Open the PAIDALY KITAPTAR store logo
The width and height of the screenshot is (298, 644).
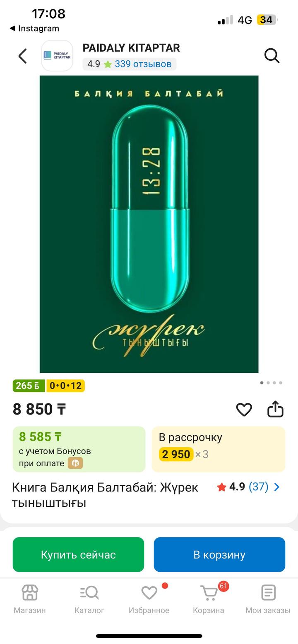click(57, 56)
